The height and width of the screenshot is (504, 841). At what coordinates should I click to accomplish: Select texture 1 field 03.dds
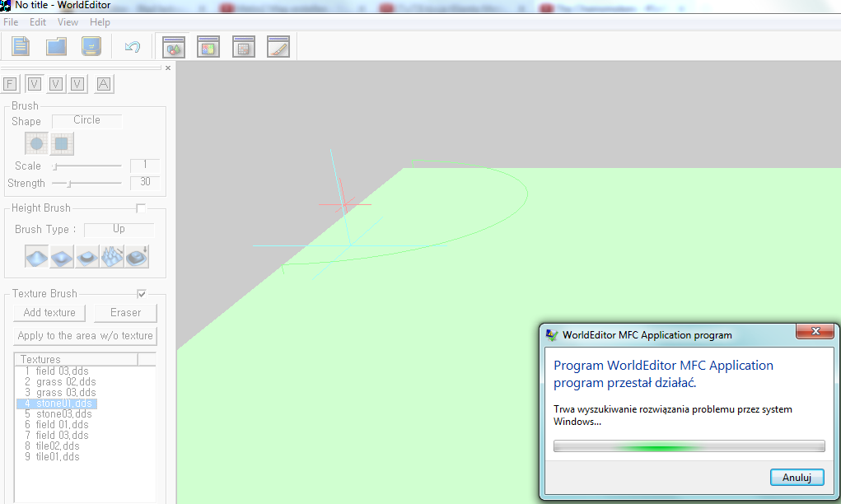coord(57,371)
